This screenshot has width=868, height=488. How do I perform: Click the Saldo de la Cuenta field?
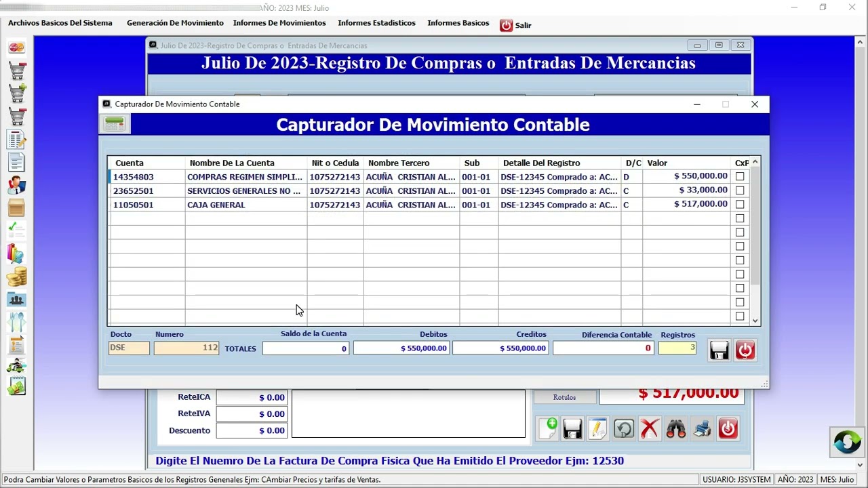[x=306, y=348]
